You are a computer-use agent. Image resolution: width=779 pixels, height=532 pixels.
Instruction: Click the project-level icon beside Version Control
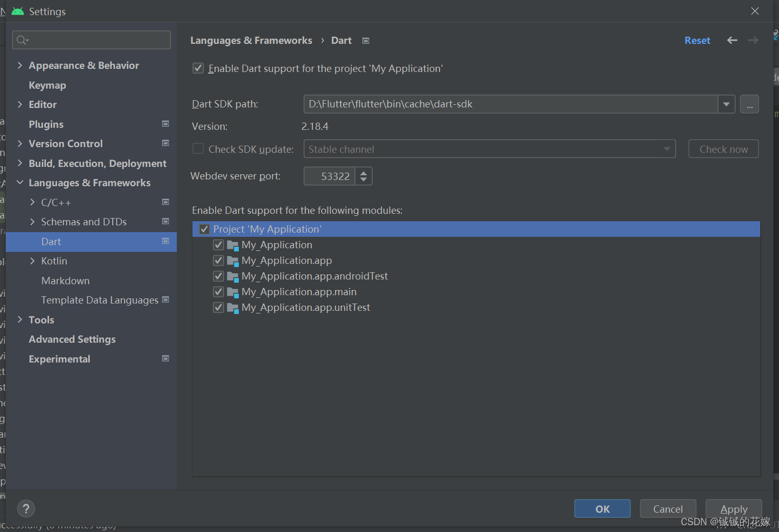(166, 143)
